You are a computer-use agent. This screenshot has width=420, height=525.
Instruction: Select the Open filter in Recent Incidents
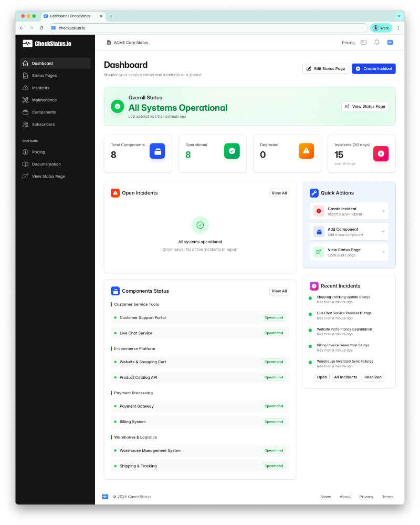tap(322, 377)
